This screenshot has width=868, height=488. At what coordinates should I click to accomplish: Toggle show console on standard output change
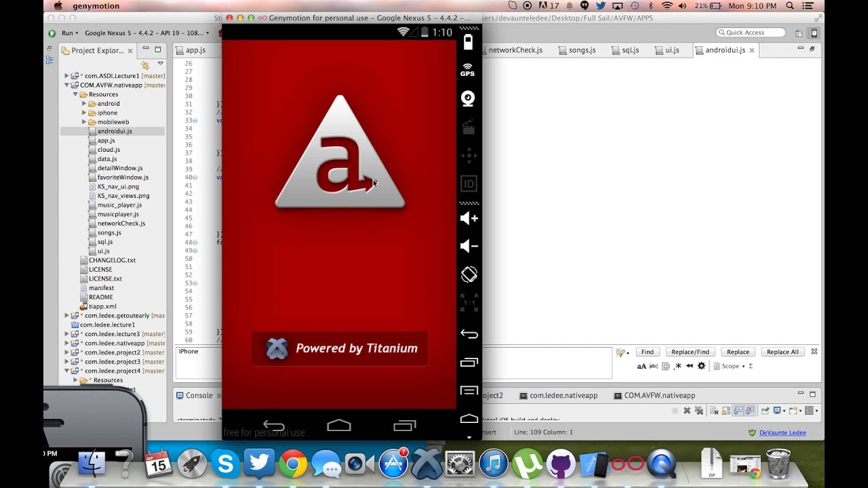tap(738, 411)
